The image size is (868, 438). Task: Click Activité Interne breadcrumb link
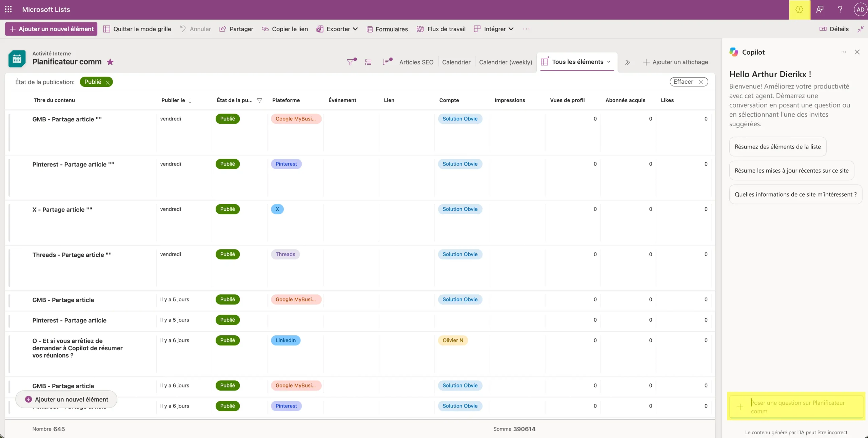coord(52,54)
